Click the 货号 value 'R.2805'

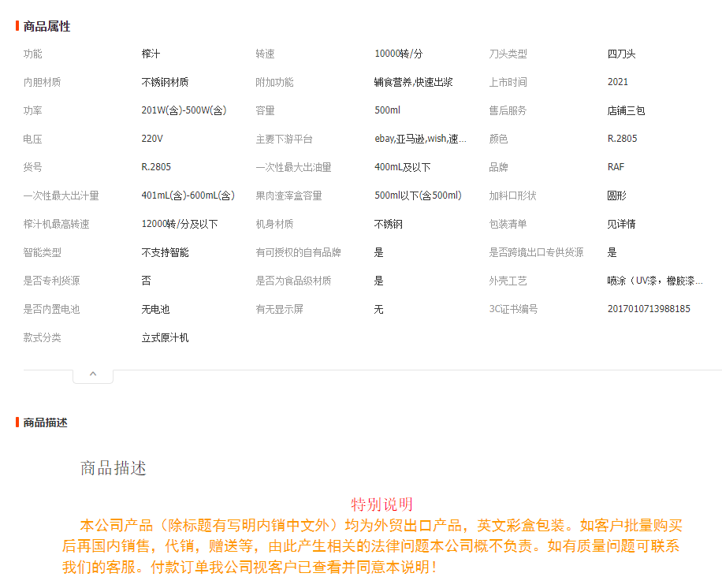[x=156, y=167]
